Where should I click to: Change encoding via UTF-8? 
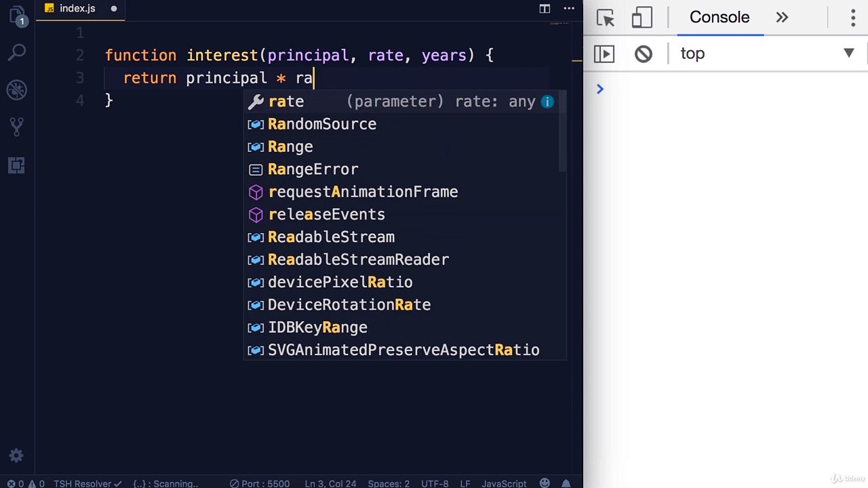[x=435, y=483]
